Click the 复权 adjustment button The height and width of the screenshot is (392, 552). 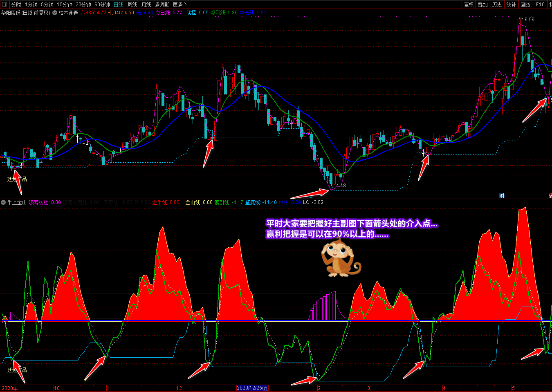point(469,4)
